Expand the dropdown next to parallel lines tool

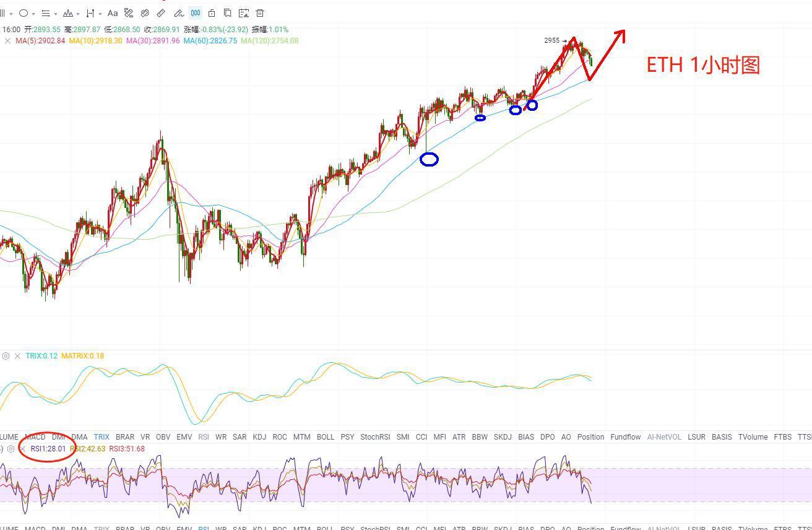click(x=56, y=14)
